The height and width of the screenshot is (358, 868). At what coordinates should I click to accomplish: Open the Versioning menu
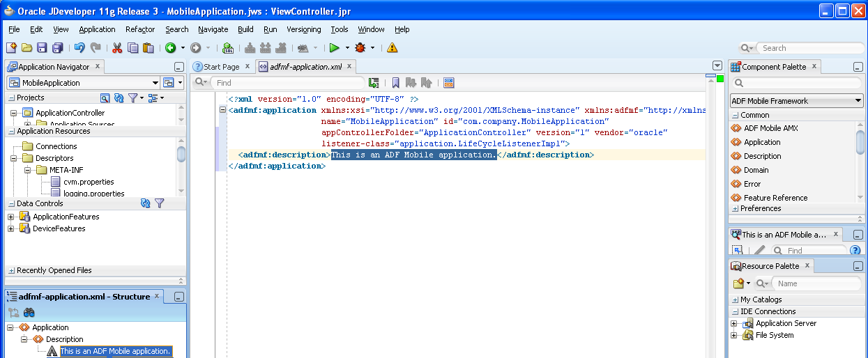tap(304, 29)
